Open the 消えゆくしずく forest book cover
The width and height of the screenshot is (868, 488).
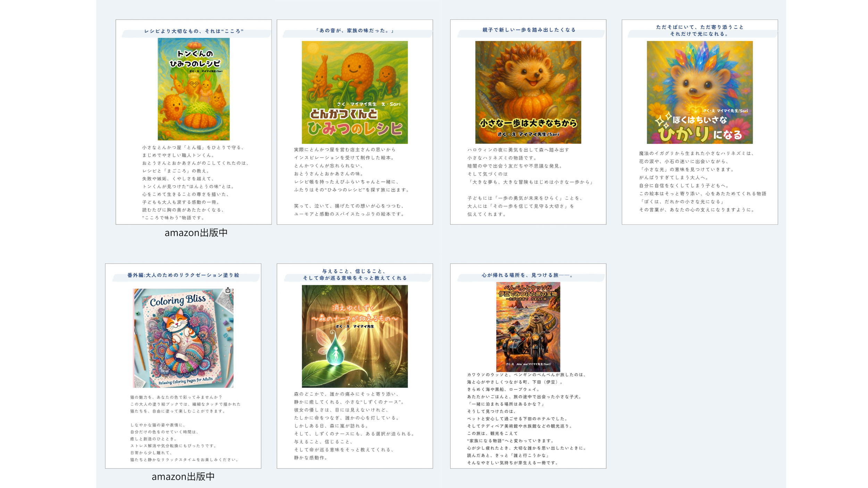tap(354, 336)
